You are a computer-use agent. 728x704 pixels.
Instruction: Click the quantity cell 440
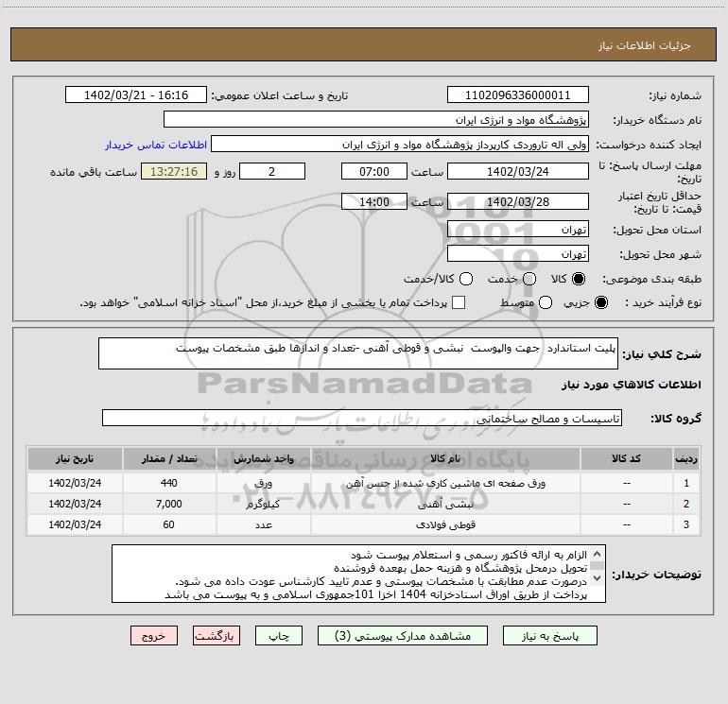pos(169,483)
